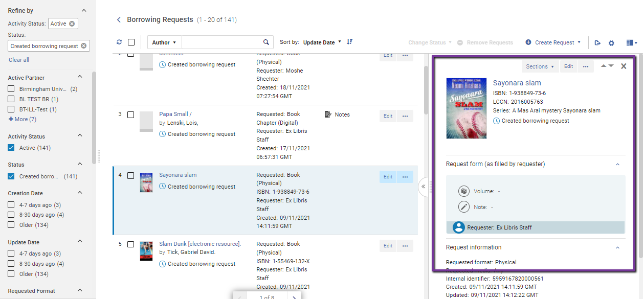This screenshot has width=644, height=299.
Task: Check the BL TEST BR partner filter
Action: (11, 99)
